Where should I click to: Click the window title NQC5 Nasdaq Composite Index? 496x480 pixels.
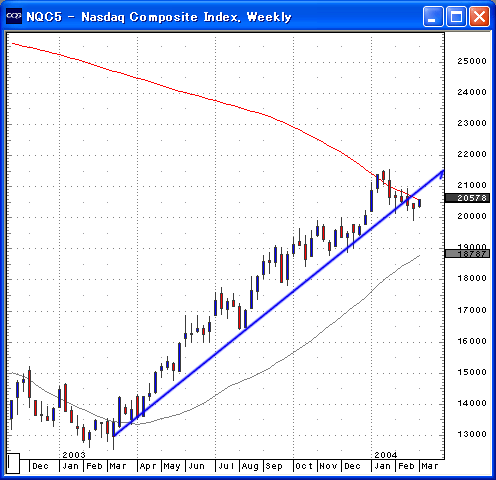point(159,17)
